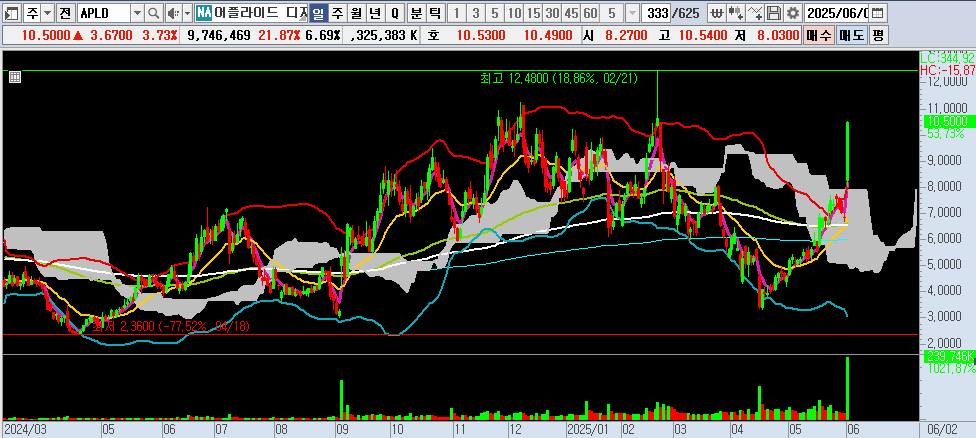This screenshot has height=438, width=976.
Task: Click the grid table icon in chart corner
Action: tap(16, 77)
